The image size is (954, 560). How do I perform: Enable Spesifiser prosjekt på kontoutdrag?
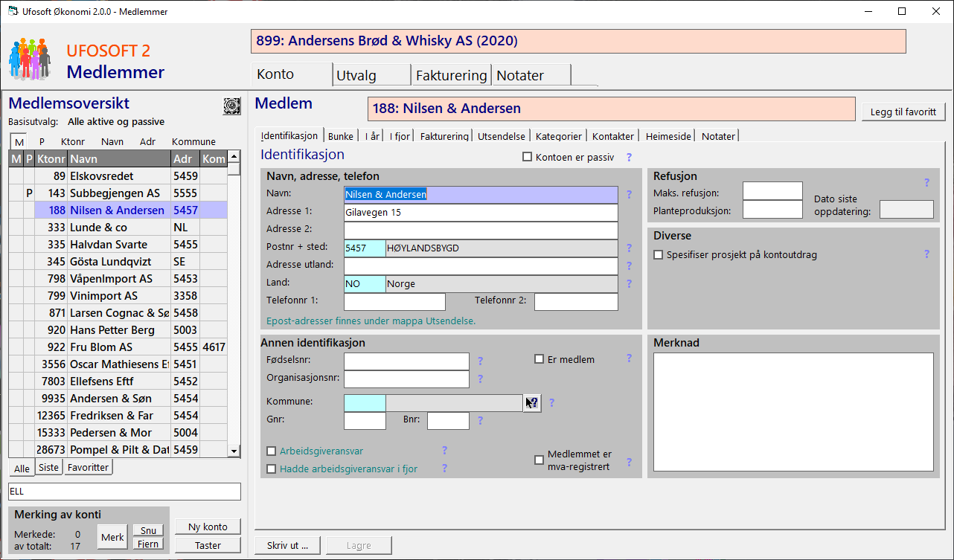point(658,255)
